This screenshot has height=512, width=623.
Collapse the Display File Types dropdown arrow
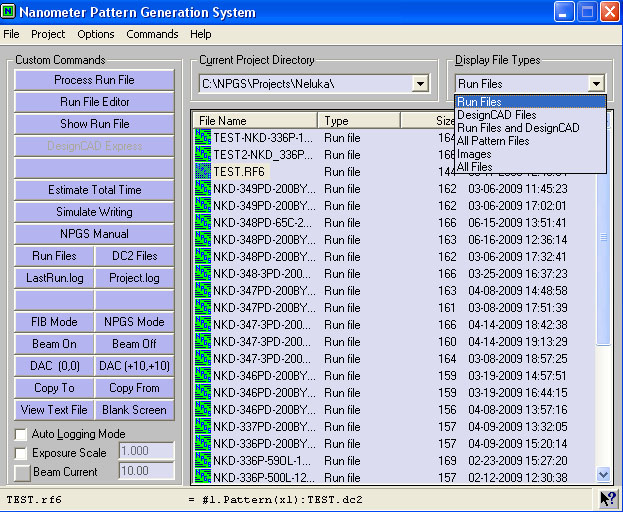596,85
